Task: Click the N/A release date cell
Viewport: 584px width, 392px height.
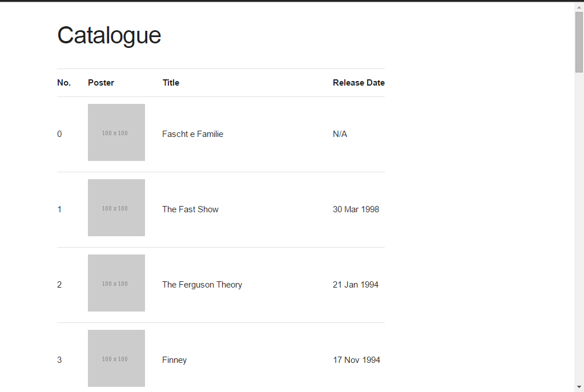Action: 340,134
